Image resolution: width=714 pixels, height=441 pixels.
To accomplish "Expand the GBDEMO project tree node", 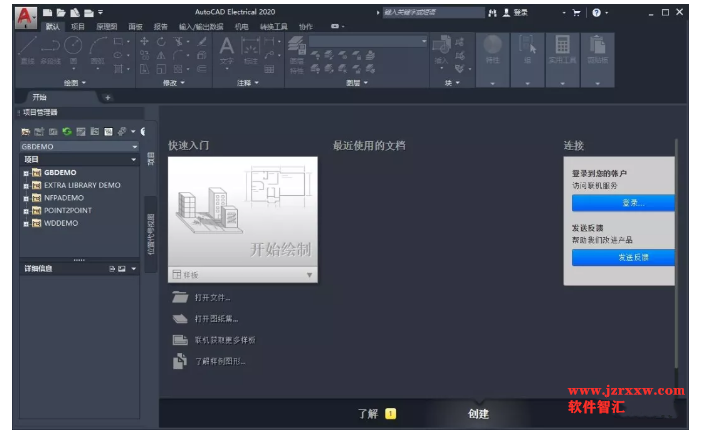I will 26,173.
